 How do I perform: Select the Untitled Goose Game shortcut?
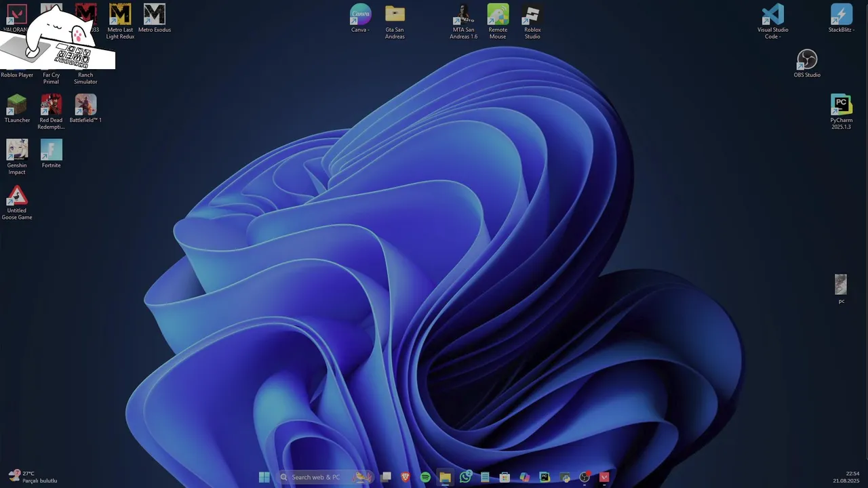[17, 202]
